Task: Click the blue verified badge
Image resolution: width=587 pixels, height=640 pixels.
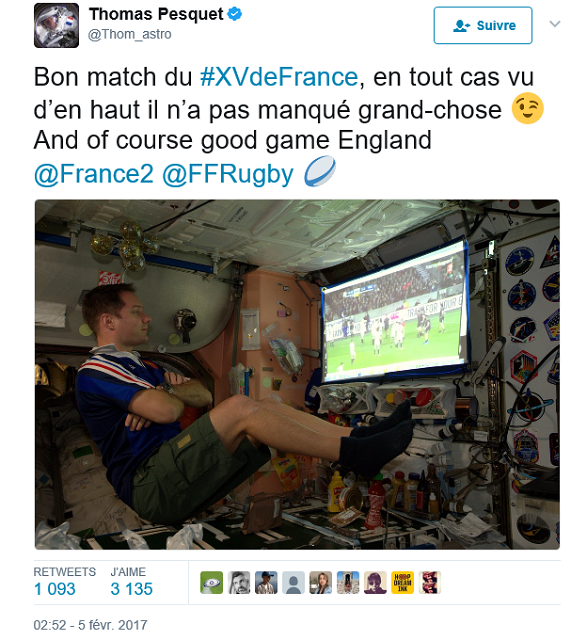Action: point(235,14)
